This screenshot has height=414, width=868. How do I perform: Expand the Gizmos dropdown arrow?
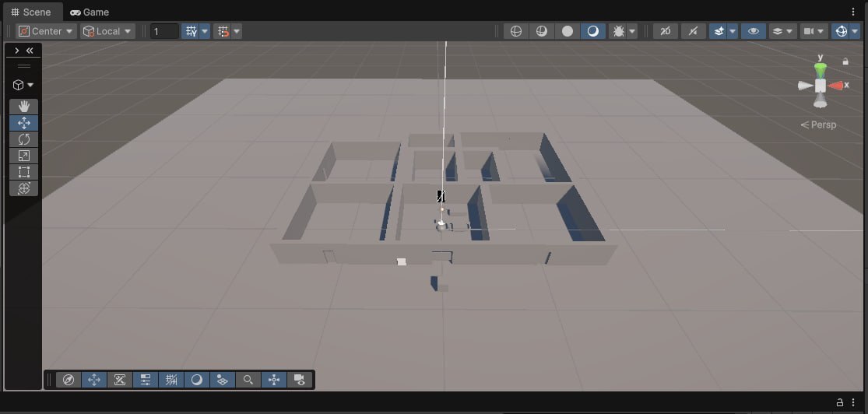[856, 32]
